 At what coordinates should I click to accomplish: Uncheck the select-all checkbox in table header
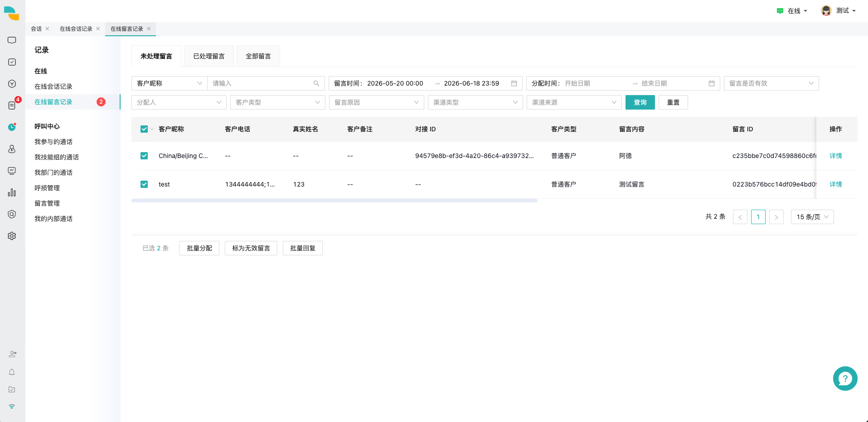point(144,129)
